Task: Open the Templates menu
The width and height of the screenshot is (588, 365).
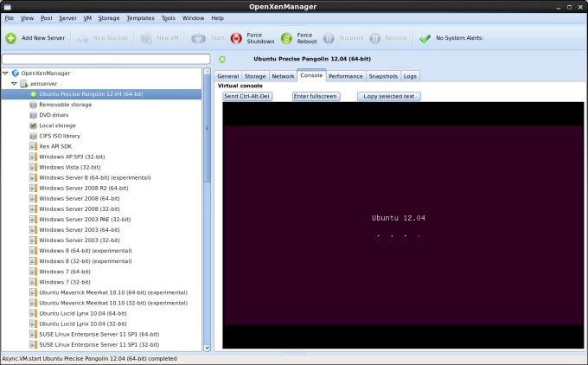Action: pyautogui.click(x=141, y=18)
